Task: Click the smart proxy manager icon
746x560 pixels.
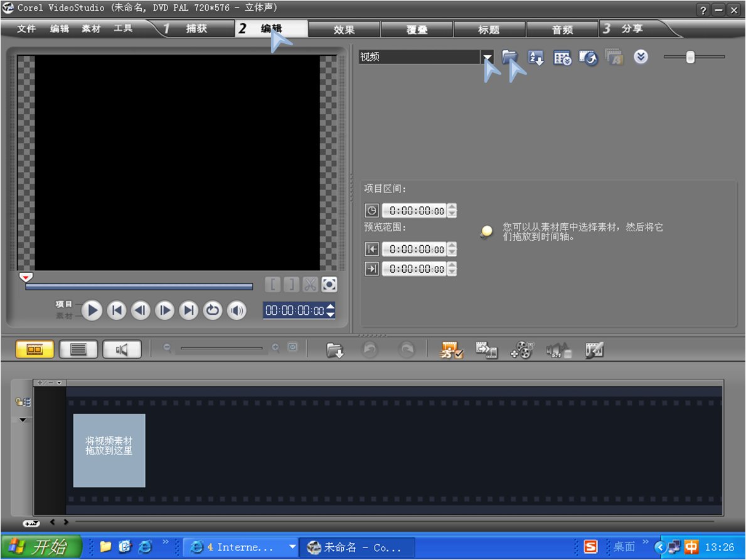Action: [451, 351]
